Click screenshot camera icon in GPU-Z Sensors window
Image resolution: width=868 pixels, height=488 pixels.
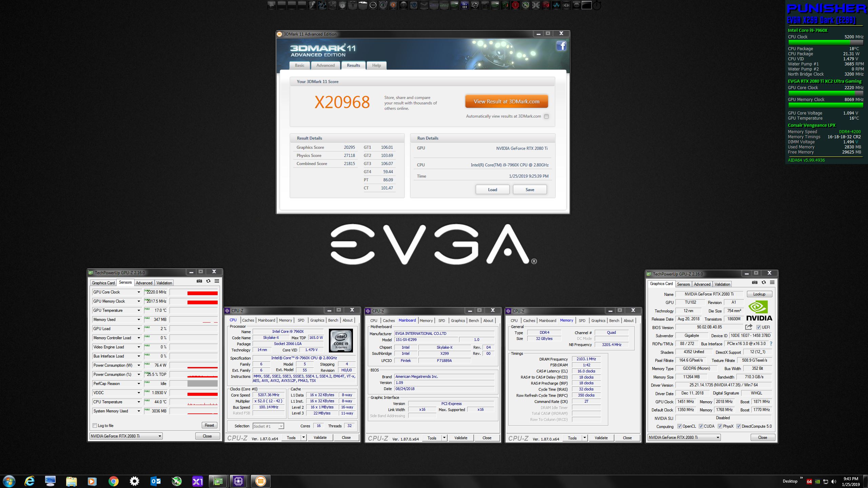tap(199, 281)
